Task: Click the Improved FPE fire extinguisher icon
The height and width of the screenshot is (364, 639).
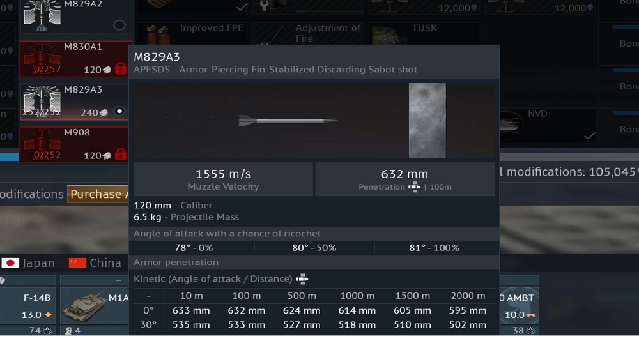Action: point(158,35)
